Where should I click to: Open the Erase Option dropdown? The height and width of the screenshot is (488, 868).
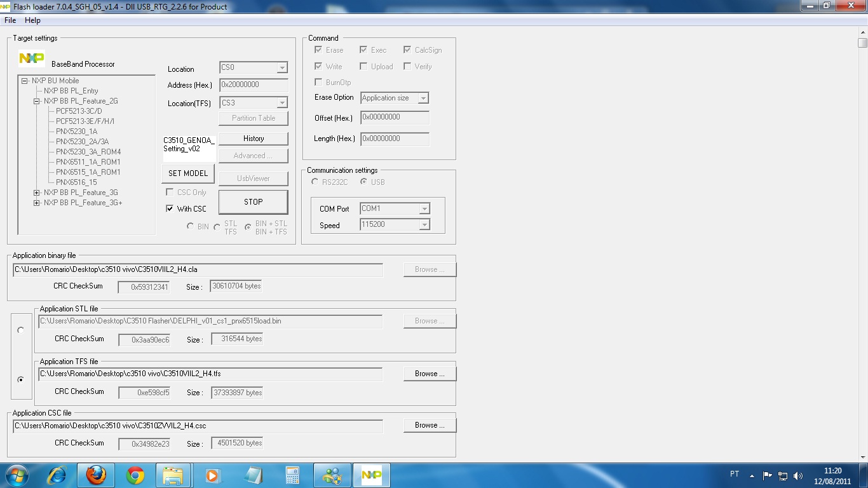pyautogui.click(x=423, y=98)
